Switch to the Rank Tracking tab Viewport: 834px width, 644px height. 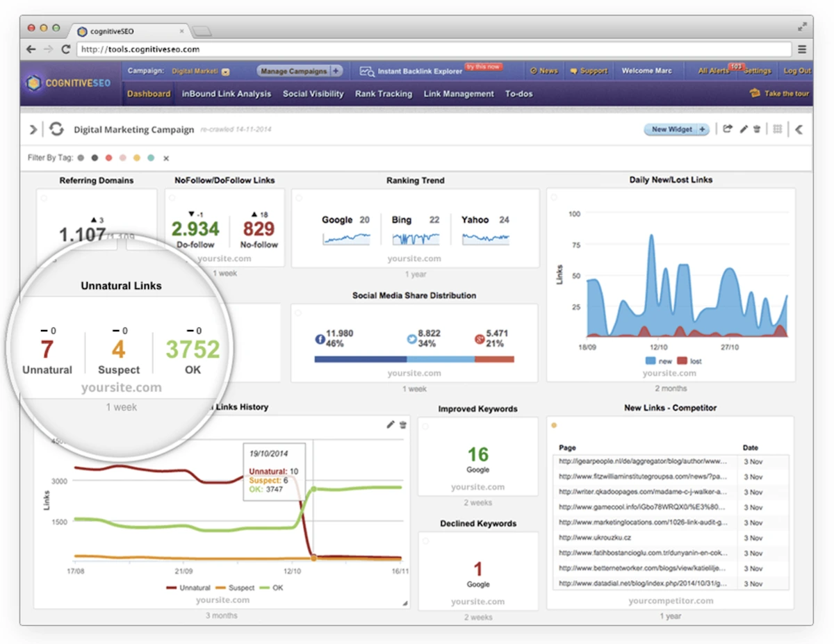tap(384, 93)
